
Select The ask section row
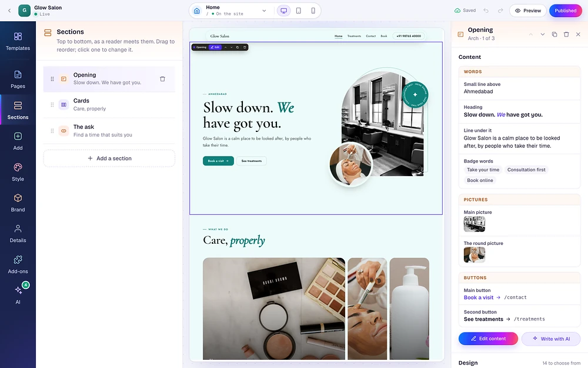[109, 131]
